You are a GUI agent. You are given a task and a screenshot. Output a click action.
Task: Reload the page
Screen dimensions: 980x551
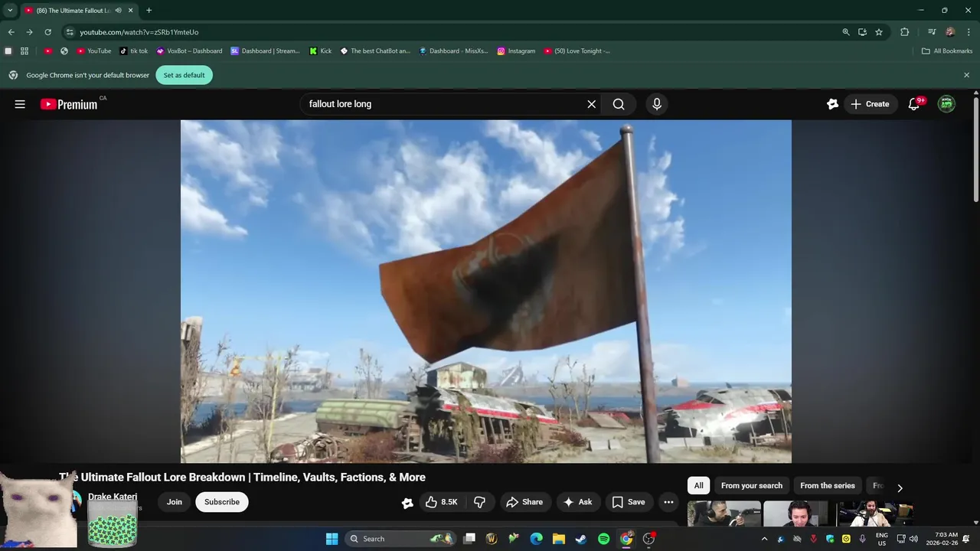coord(47,32)
